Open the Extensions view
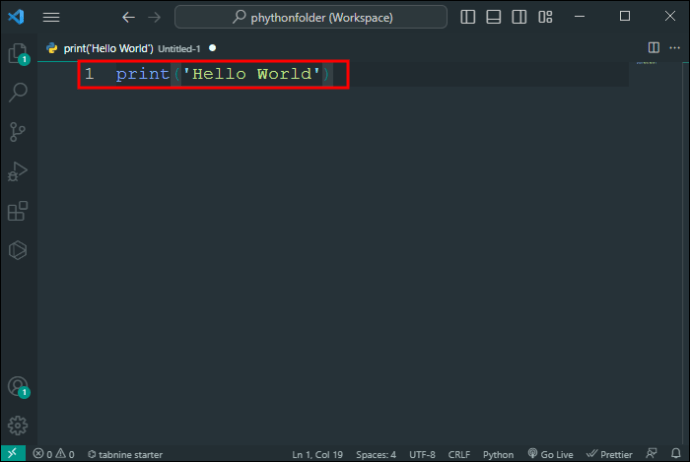The width and height of the screenshot is (690, 462). point(18,211)
